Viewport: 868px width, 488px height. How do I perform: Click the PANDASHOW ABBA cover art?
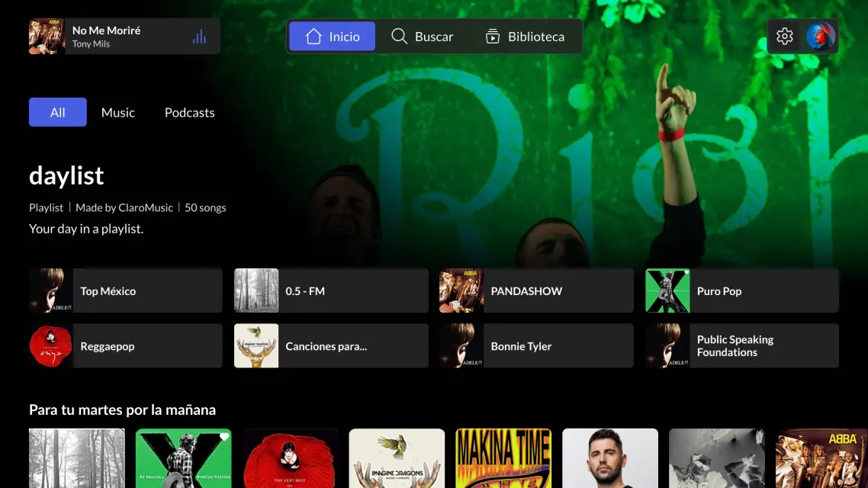tap(461, 291)
